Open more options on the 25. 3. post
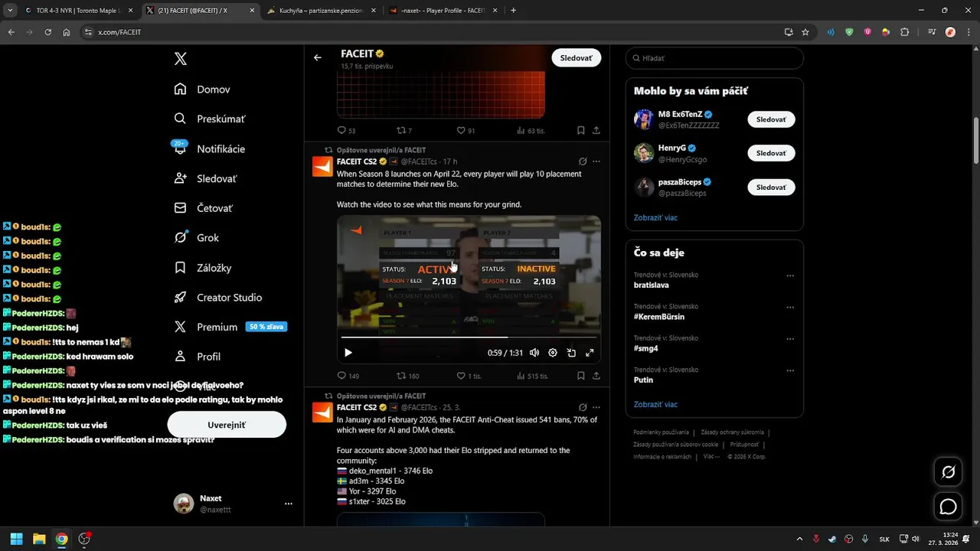 pyautogui.click(x=596, y=407)
